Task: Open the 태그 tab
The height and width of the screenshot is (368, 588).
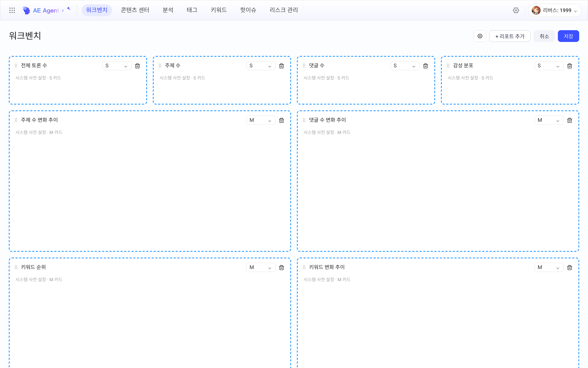Action: point(192,10)
